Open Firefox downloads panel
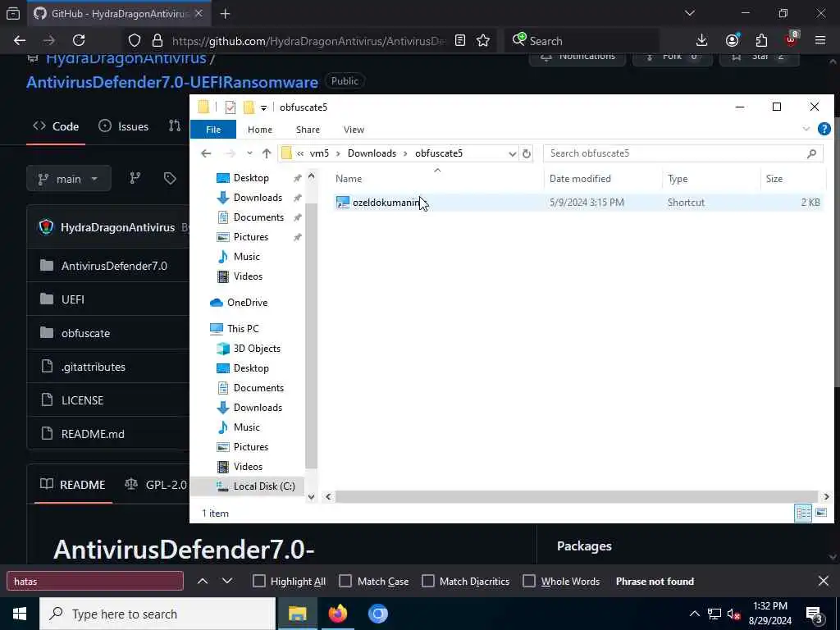Viewport: 840px width, 630px height. coord(702,41)
